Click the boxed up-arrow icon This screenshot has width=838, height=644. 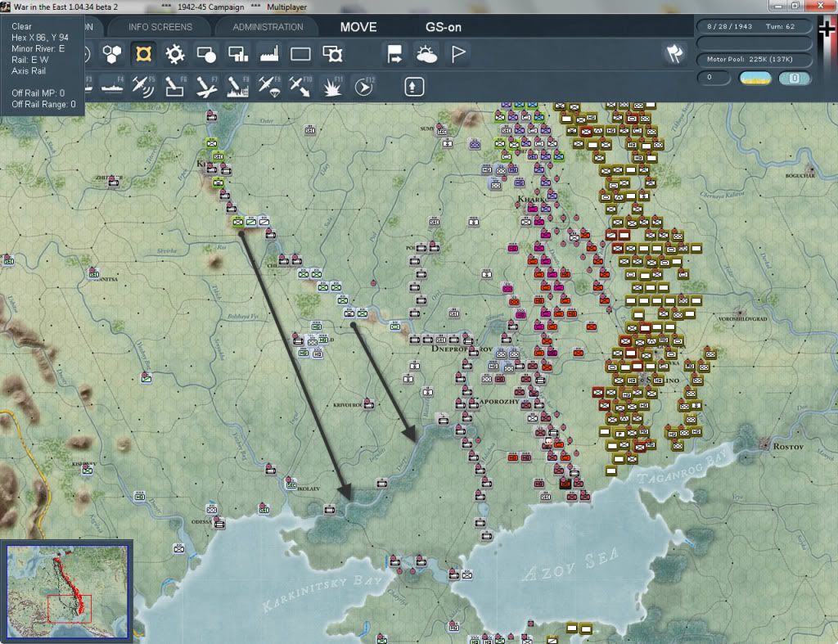414,87
